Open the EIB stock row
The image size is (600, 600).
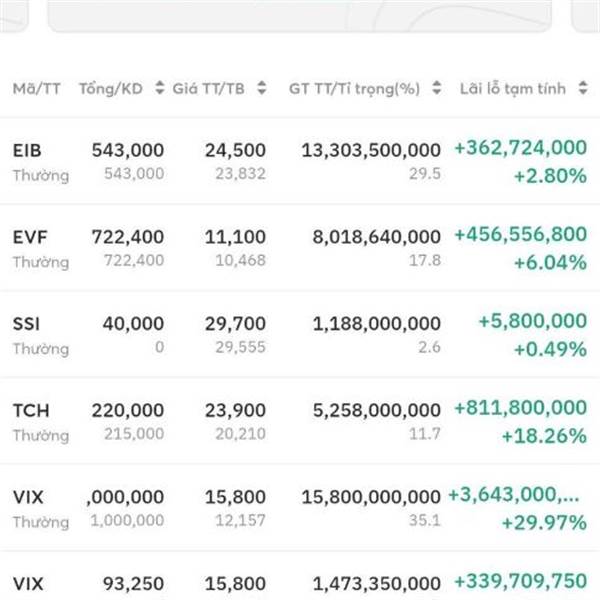300,161
